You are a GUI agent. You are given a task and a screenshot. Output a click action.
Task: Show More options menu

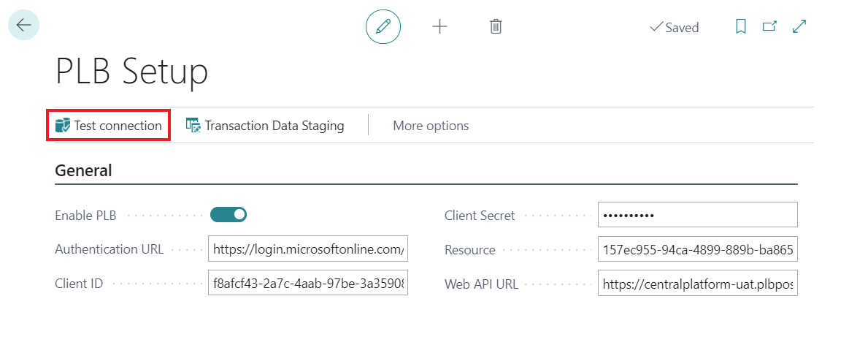point(431,126)
